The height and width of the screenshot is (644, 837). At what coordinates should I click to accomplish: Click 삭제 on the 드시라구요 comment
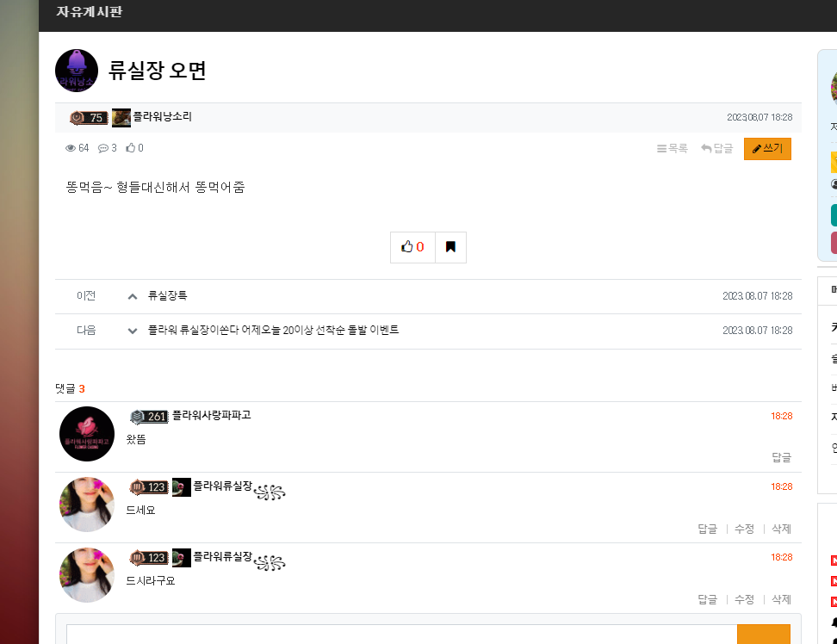click(x=782, y=599)
